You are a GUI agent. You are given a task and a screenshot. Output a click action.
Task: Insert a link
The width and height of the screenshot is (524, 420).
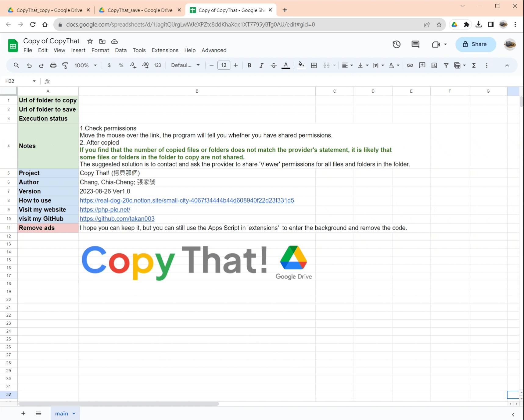coord(410,65)
